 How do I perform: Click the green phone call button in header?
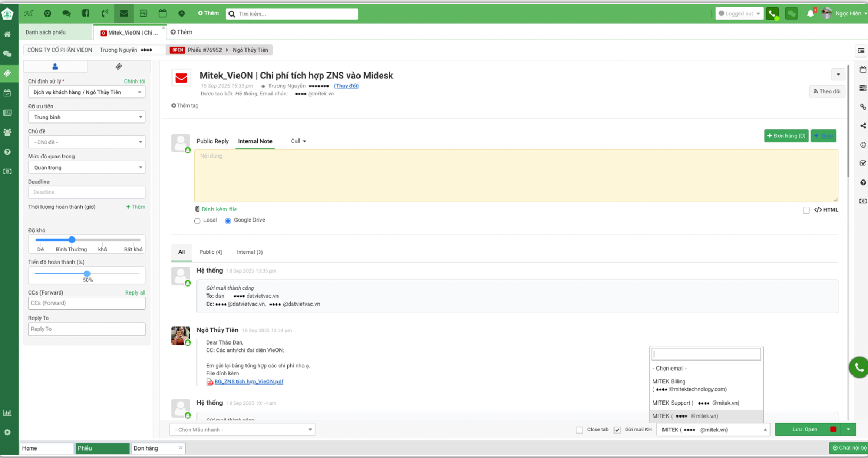click(x=772, y=14)
